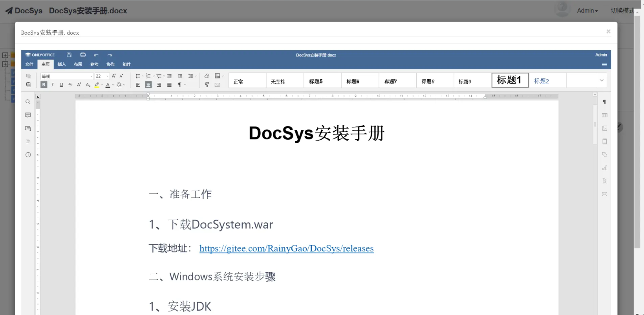Apply the 无空格 style

pos(285,80)
